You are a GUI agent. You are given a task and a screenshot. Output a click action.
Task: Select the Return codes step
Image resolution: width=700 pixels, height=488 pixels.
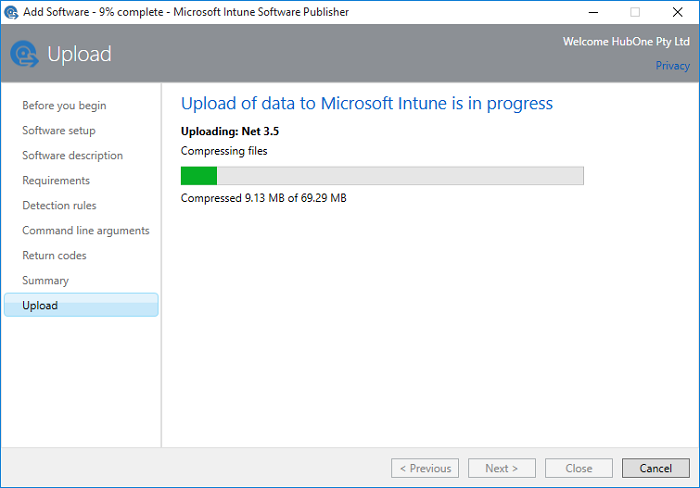(54, 255)
